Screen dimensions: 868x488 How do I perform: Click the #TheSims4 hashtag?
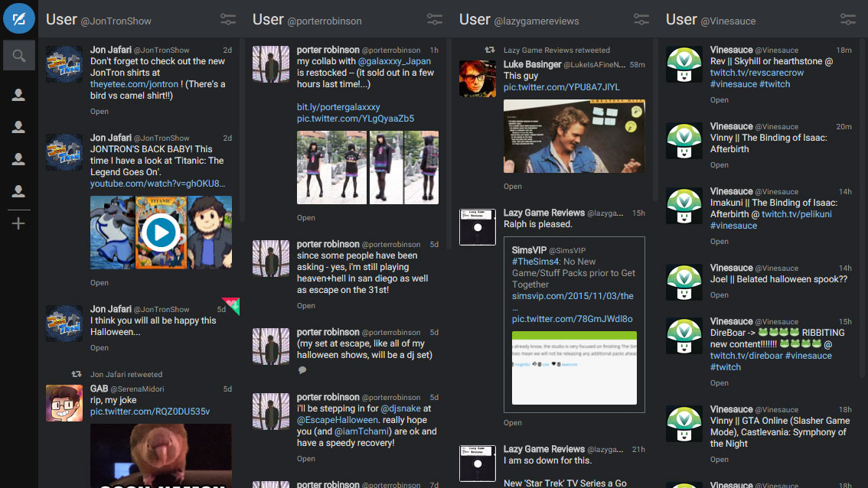tap(535, 262)
